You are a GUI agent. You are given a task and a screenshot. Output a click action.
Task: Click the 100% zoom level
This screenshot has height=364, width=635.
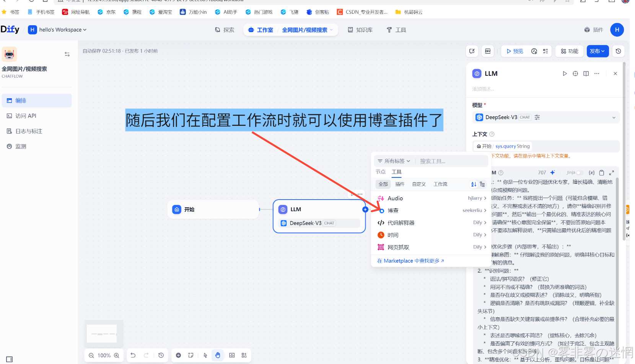(104, 355)
